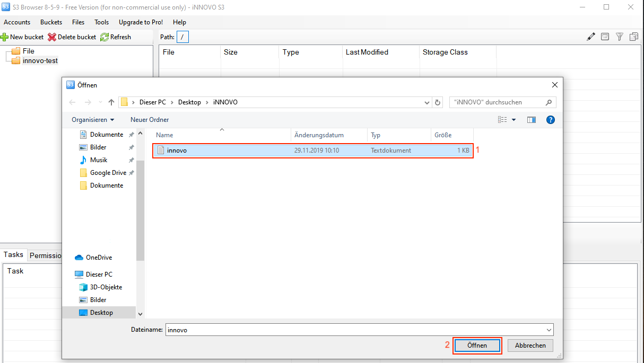Go up one folder level
Screen dimensions: 644x363
(111, 102)
